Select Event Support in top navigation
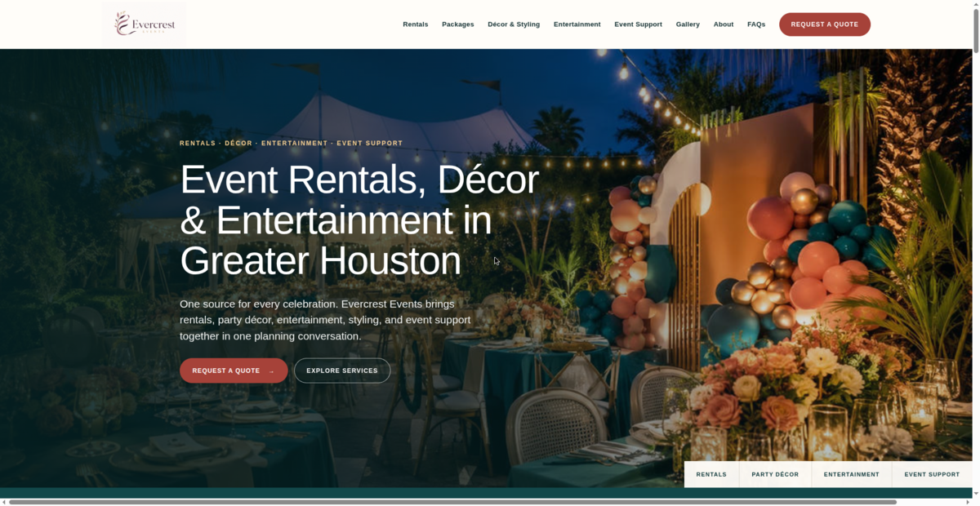The image size is (980, 506). point(638,24)
